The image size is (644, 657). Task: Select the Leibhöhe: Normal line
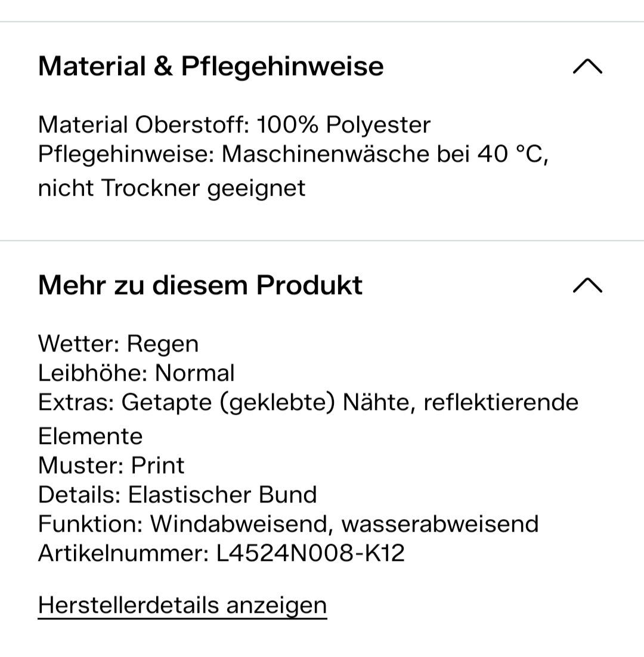136,373
